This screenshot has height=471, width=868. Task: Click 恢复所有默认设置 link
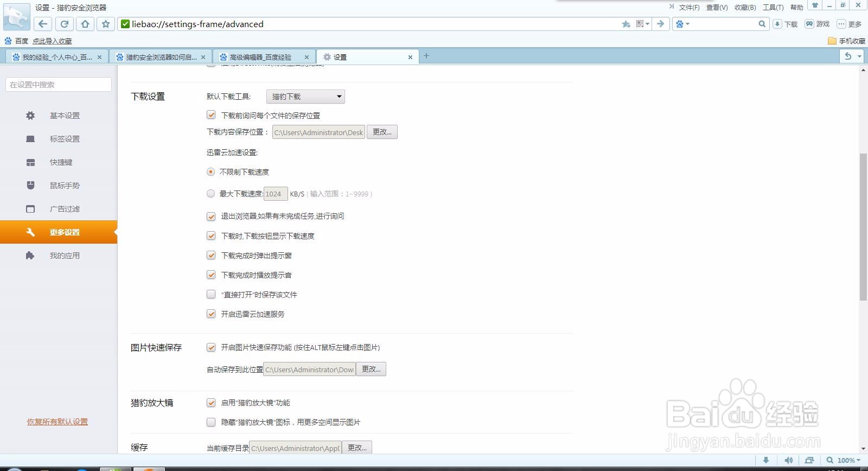click(x=58, y=422)
